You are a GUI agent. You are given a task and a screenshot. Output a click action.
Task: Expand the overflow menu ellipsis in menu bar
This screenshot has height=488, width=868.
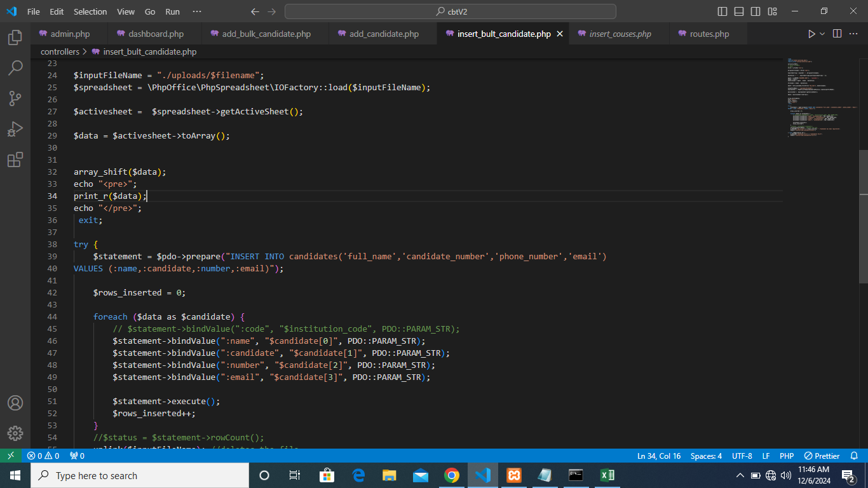tap(197, 11)
